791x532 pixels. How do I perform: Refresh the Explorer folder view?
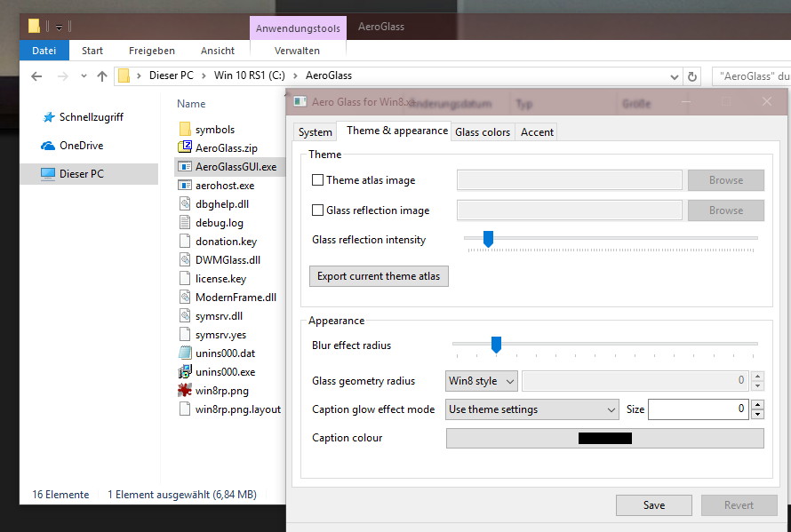[x=692, y=76]
